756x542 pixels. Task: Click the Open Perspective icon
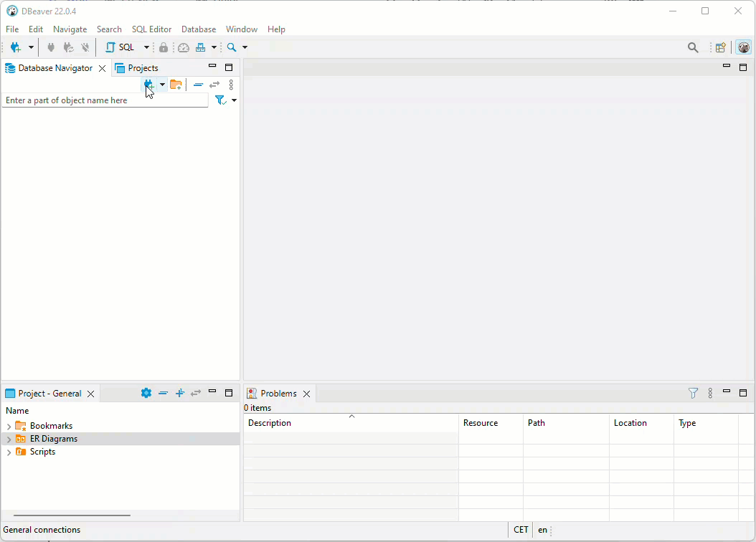click(x=720, y=47)
